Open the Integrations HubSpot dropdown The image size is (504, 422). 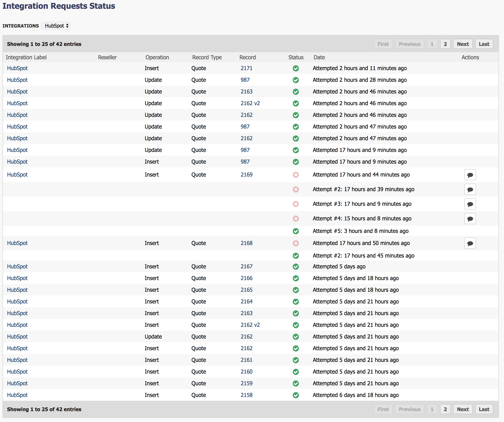[x=56, y=26]
